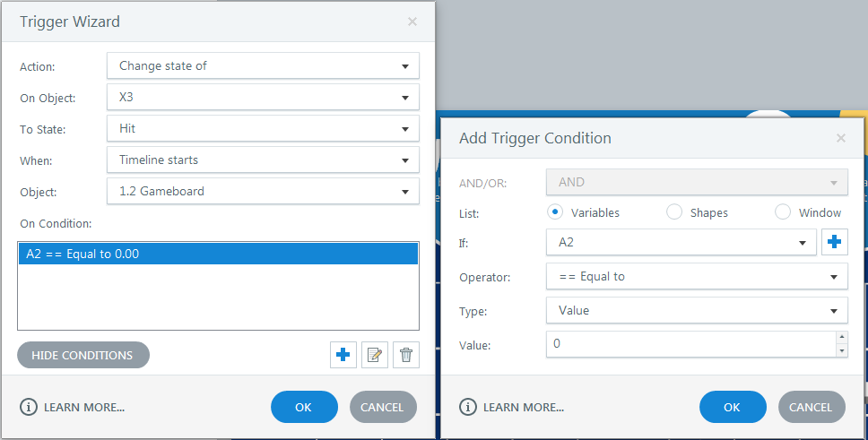868x440 pixels.
Task: Click Trigger Wizard info icon
Action: tap(29, 407)
